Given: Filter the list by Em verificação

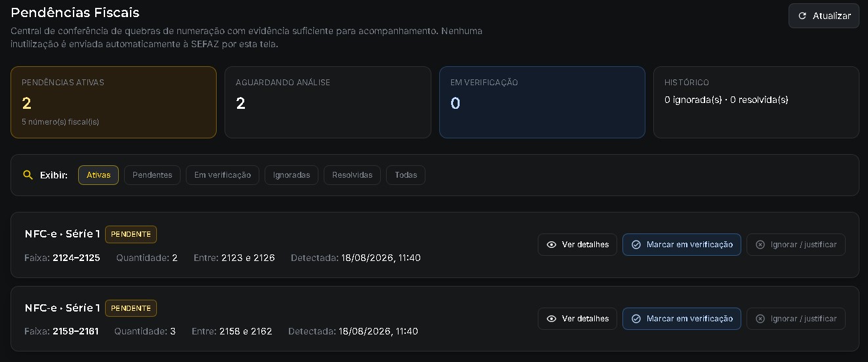Looking at the screenshot, I should click(223, 175).
